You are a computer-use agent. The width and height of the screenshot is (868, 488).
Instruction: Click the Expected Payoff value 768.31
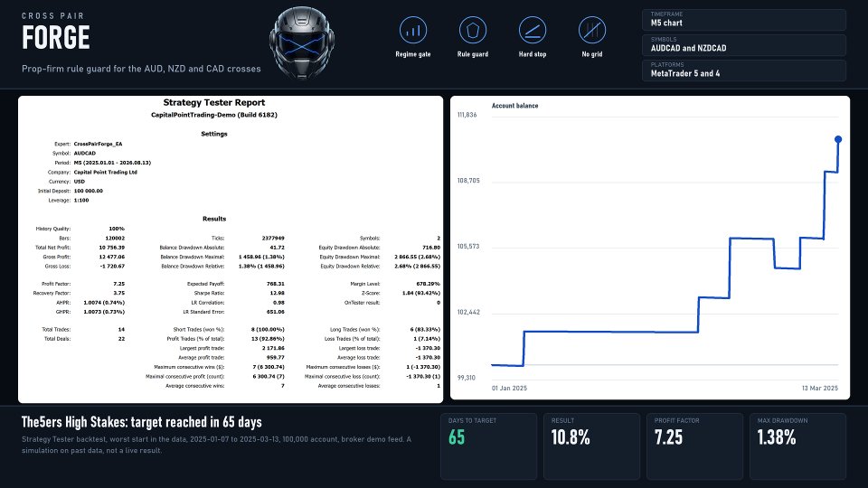pos(276,284)
